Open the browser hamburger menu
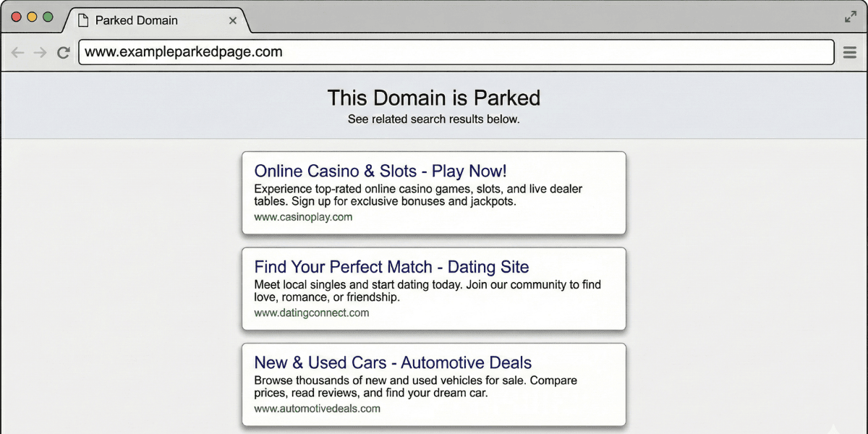This screenshot has width=868, height=434. pos(849,51)
